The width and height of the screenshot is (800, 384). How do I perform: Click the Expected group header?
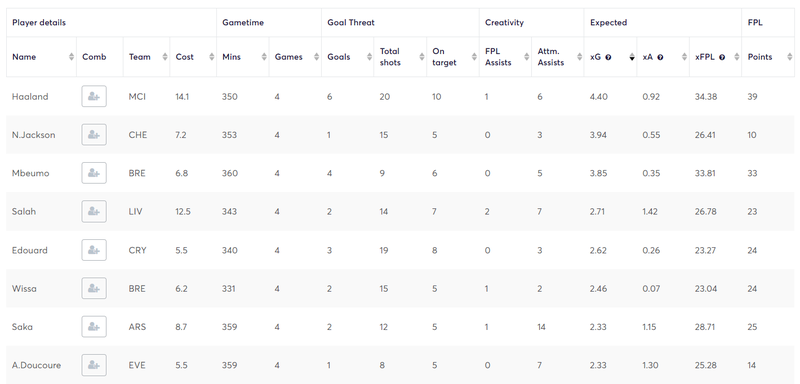pos(609,22)
